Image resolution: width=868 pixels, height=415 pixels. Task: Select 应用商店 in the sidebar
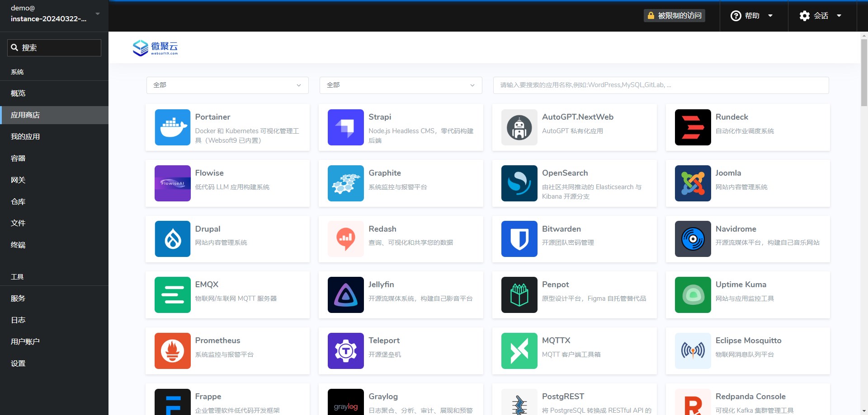point(54,115)
